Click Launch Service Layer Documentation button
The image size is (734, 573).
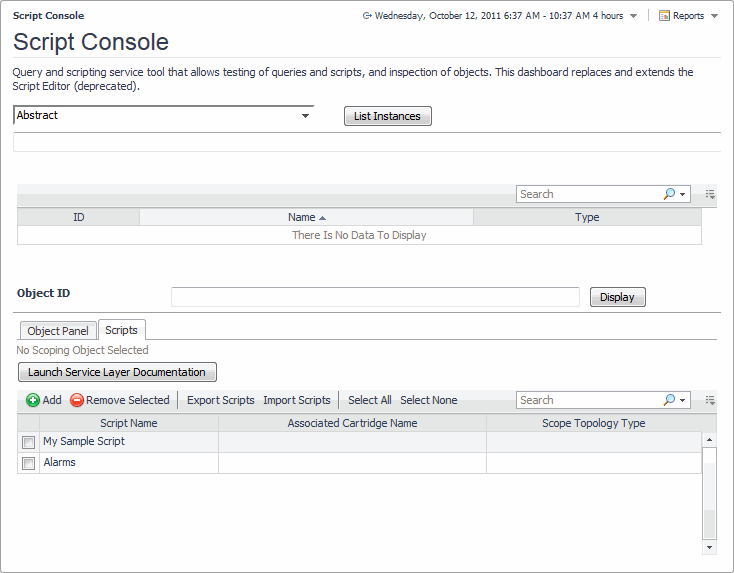coord(117,372)
